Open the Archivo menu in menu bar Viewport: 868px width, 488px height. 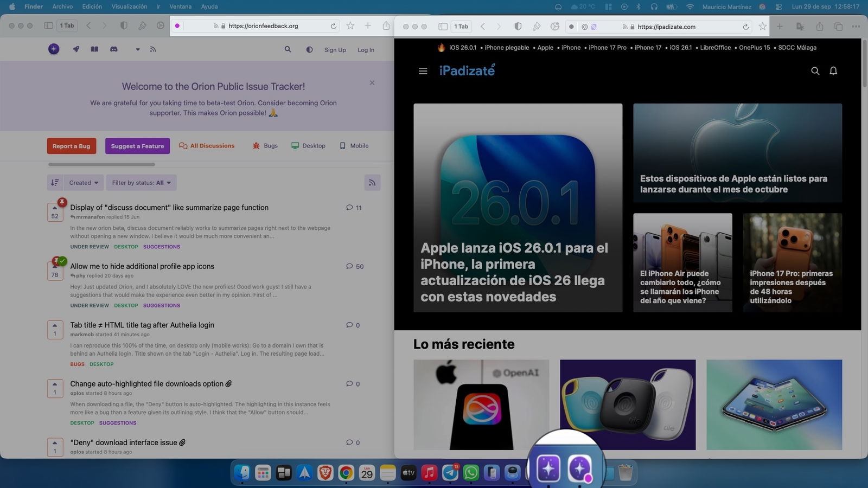62,7
